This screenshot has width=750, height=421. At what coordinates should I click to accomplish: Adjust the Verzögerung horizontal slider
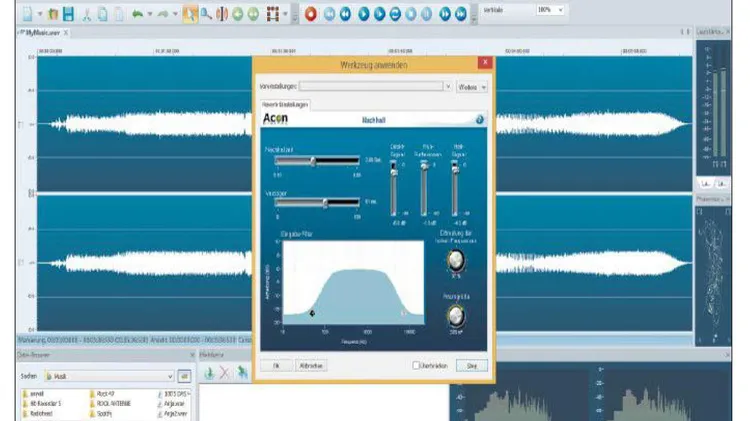point(317,203)
